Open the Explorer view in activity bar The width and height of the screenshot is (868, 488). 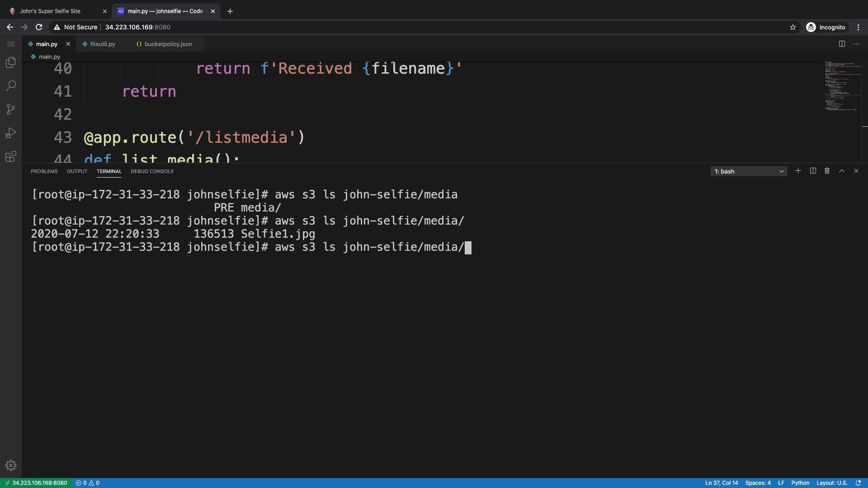[x=11, y=62]
